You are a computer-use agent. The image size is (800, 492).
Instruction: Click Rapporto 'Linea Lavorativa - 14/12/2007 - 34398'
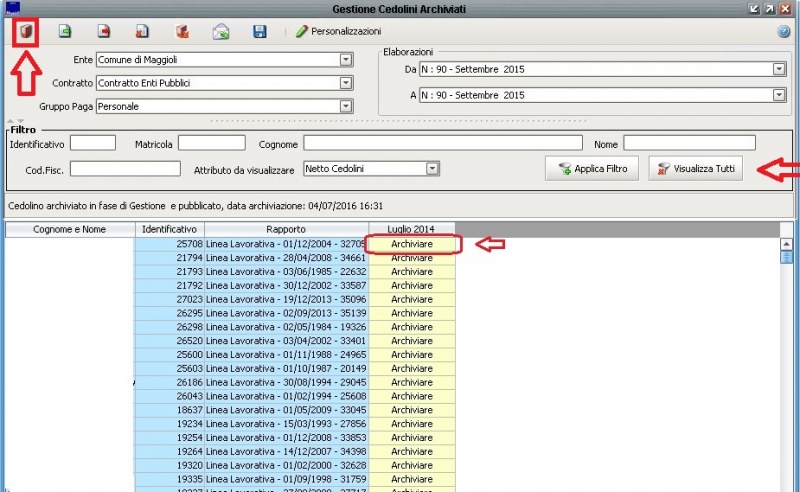coord(286,452)
